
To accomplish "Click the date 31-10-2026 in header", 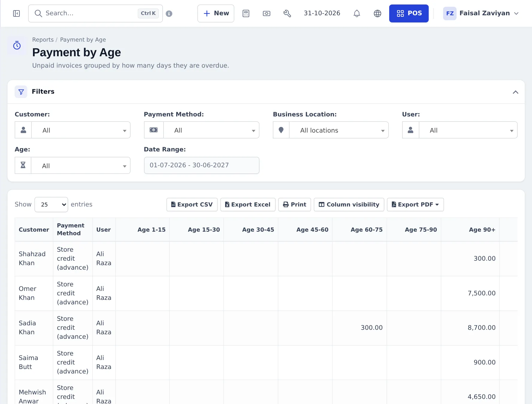I will click(x=322, y=13).
